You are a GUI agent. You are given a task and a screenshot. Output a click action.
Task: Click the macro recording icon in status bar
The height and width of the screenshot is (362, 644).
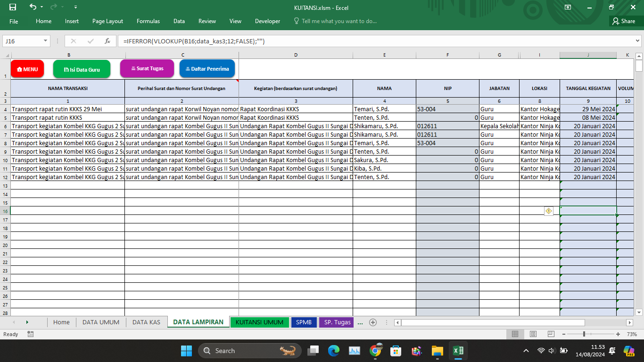(31, 334)
